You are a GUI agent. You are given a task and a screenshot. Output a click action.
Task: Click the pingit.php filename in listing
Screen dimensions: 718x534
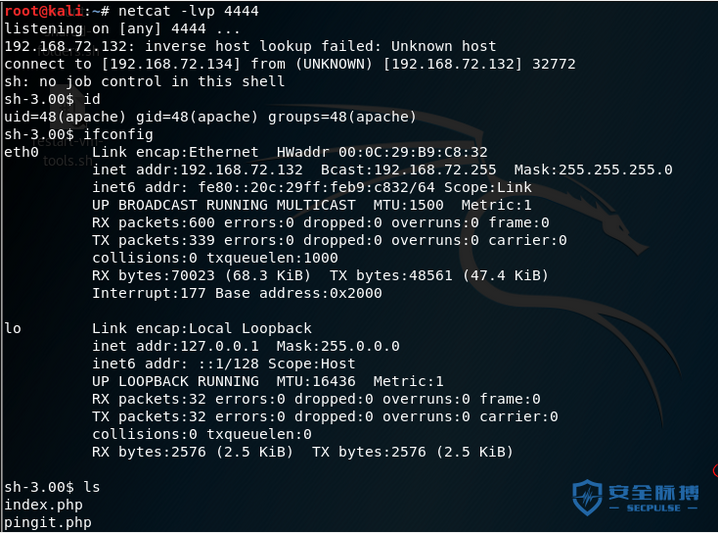(48, 522)
